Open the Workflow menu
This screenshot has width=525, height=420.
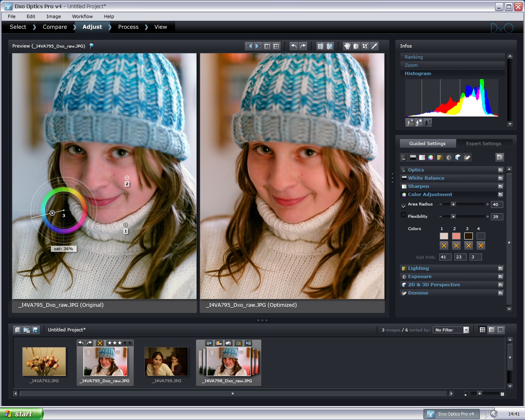click(x=82, y=16)
